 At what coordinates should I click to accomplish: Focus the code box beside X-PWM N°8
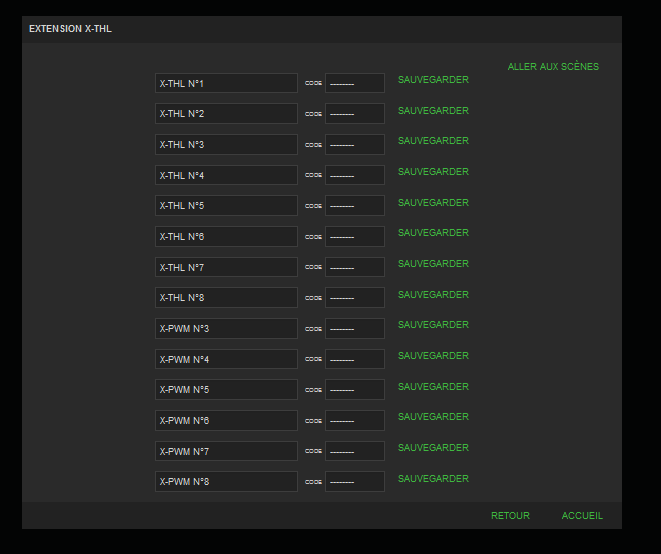355,481
